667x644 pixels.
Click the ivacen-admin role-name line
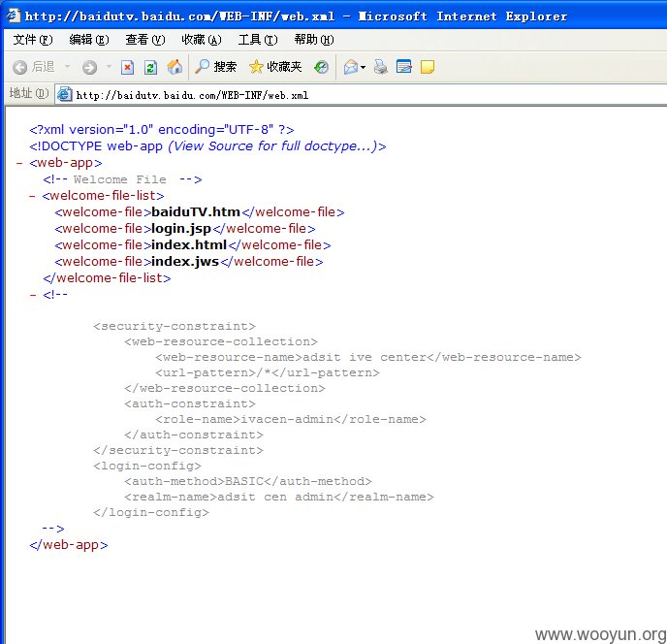tap(291, 419)
